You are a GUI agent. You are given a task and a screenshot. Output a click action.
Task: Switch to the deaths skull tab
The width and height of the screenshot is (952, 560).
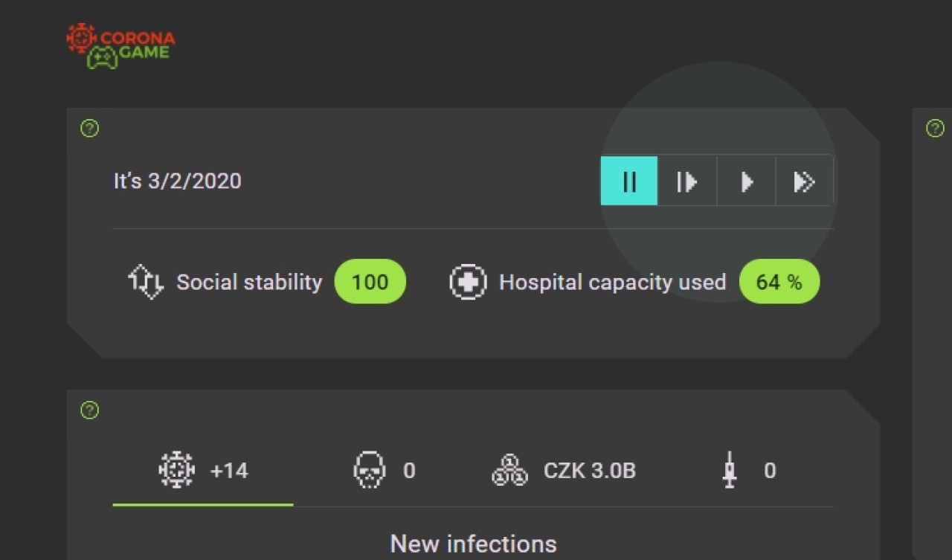[x=384, y=471]
